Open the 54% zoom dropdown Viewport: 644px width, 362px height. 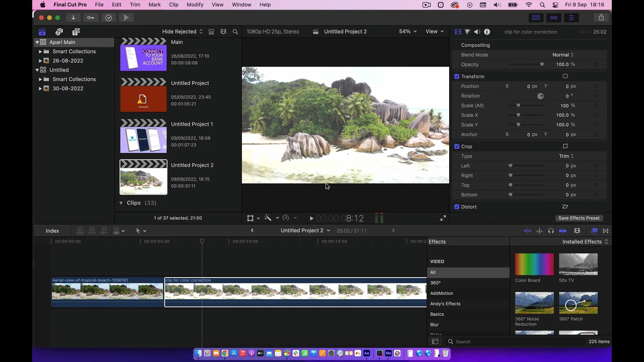click(x=408, y=32)
